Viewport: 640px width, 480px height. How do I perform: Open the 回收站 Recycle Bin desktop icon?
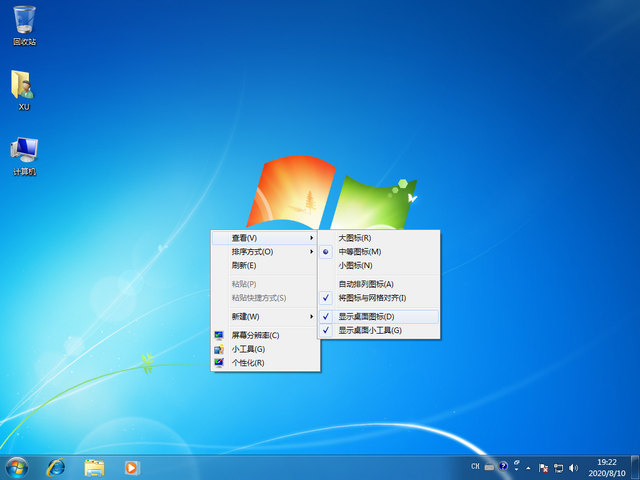point(24,22)
